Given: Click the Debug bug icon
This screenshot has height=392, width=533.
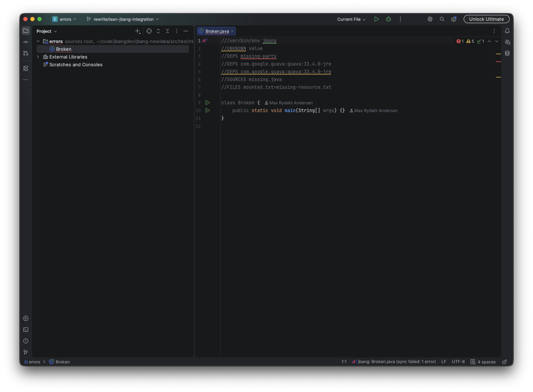Looking at the screenshot, I should pos(388,19).
